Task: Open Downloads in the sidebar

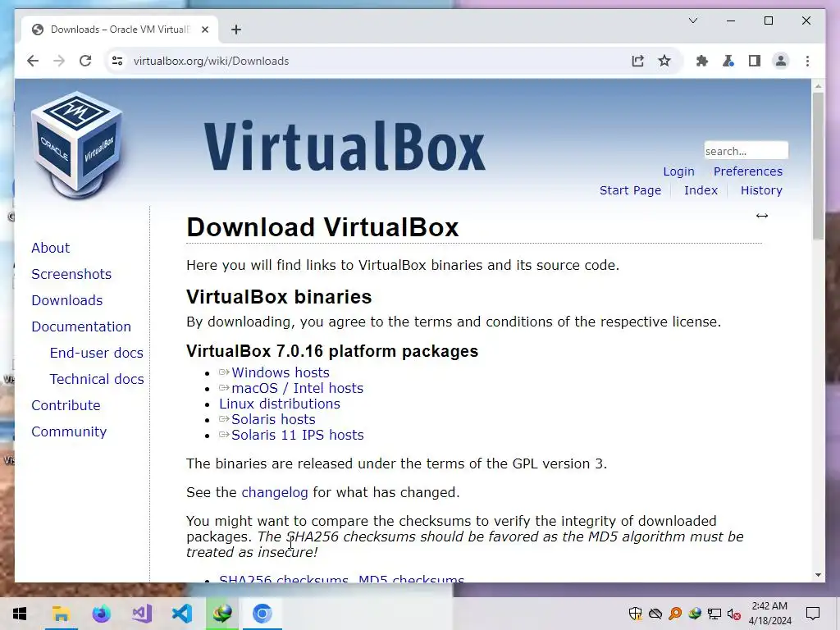Action: (x=67, y=300)
